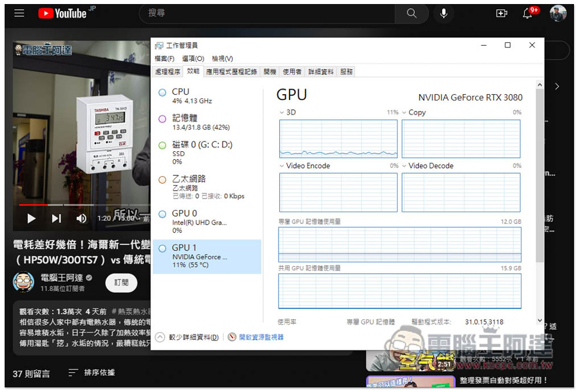
Task: Expand the 3D graph dropdown
Action: click(x=281, y=113)
